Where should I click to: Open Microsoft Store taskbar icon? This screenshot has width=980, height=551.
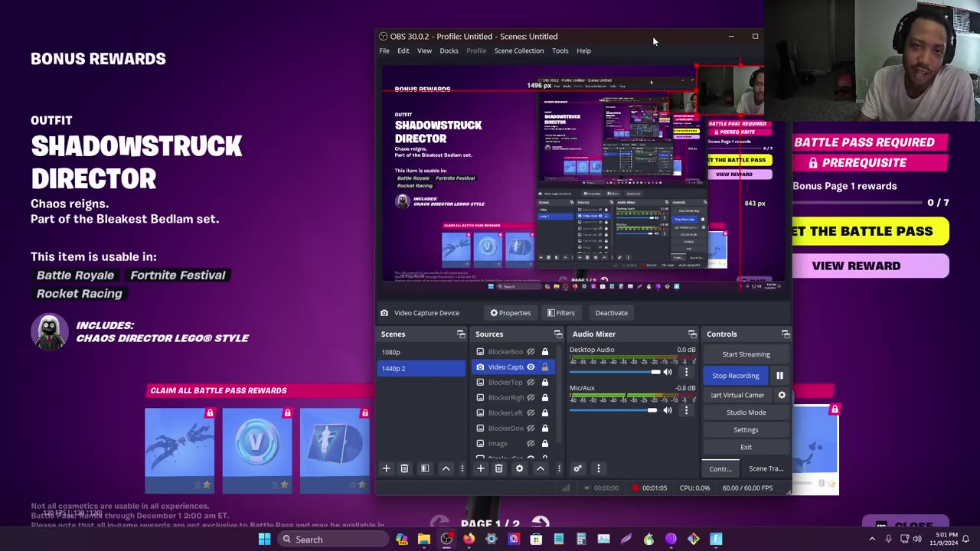coord(536,540)
